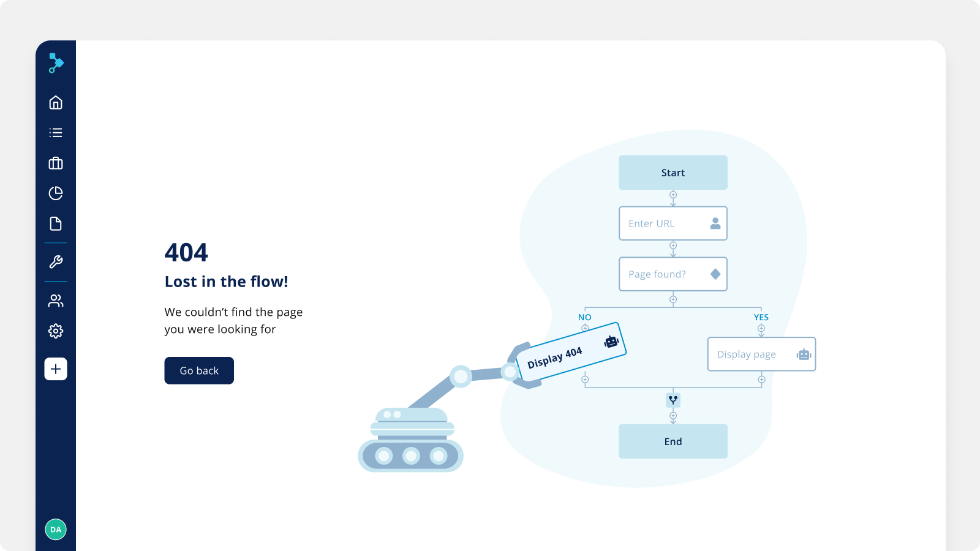Open the DA user avatar menu
This screenshot has height=551, width=980.
(x=56, y=530)
